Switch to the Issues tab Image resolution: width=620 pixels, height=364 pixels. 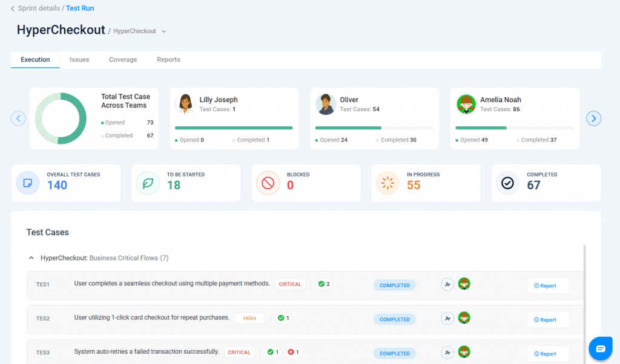(x=79, y=60)
